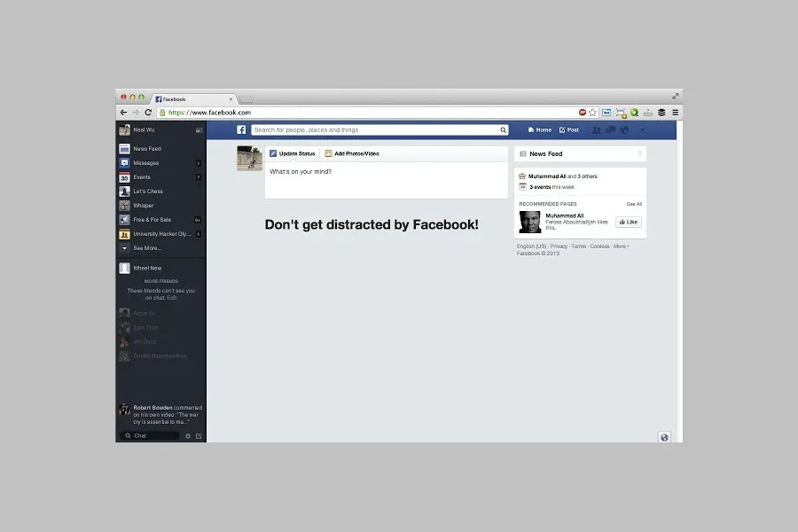Select the Facebook browser tab
Viewport: 798px width, 532px height.
point(193,99)
